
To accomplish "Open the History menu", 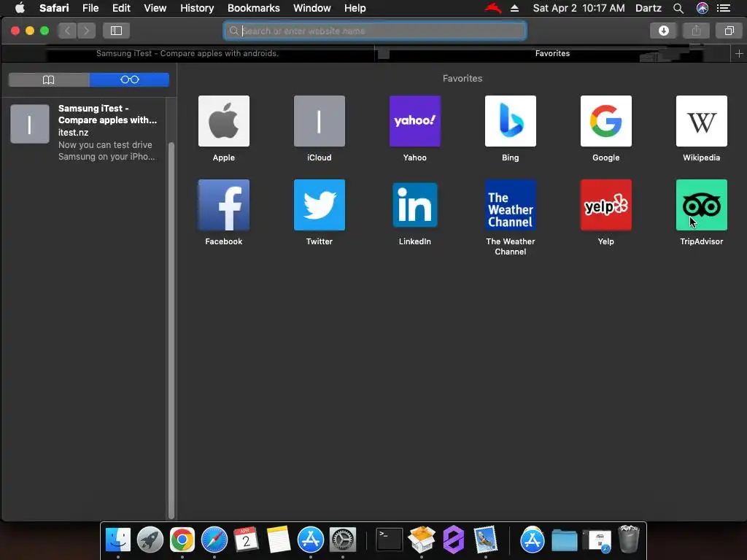I will pyautogui.click(x=197, y=8).
